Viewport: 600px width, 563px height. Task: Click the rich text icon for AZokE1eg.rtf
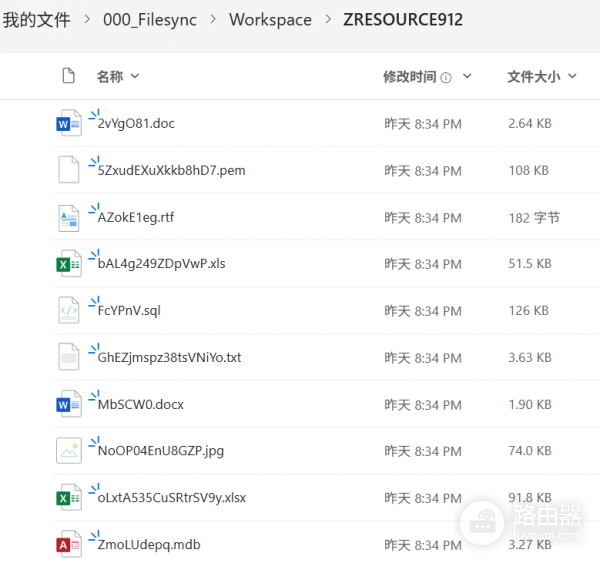pos(69,218)
